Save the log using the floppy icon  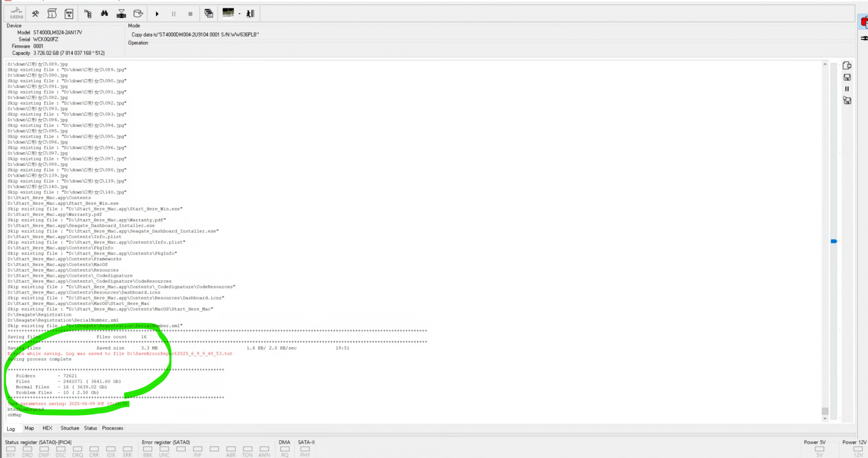pos(847,77)
